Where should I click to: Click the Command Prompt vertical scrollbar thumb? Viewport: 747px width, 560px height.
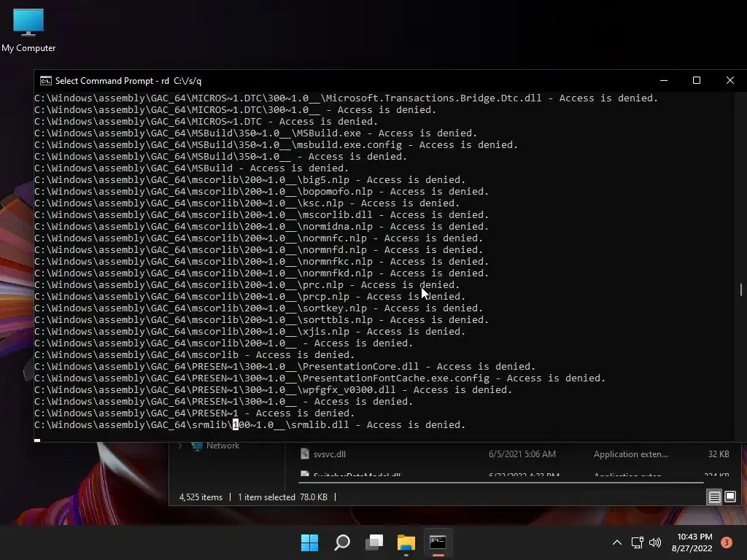741,289
